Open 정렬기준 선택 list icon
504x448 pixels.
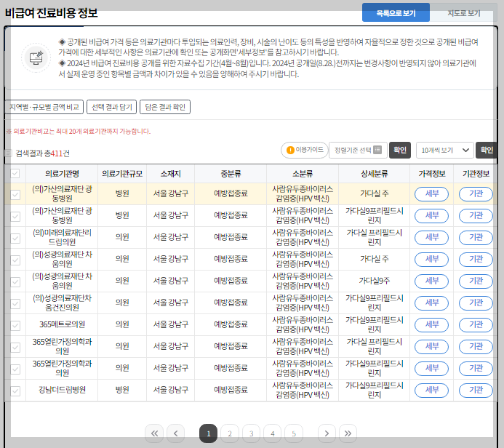coord(377,150)
